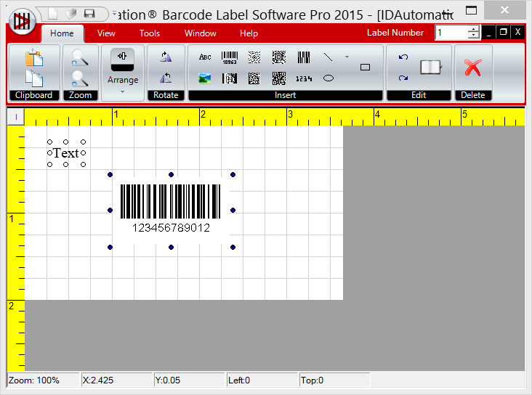Expand the quick access toolbar dropdown arrow
Screen dimensions: 532x395
pyautogui.click(x=114, y=14)
